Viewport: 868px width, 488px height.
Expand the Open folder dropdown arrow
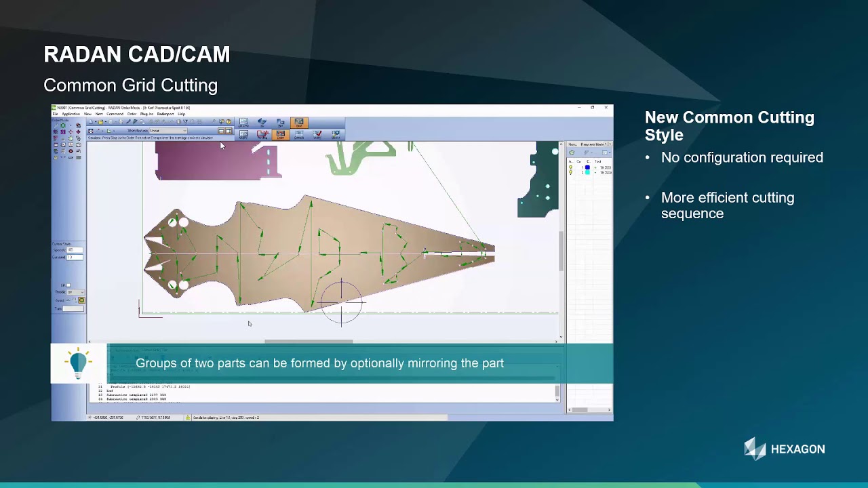pos(105,121)
